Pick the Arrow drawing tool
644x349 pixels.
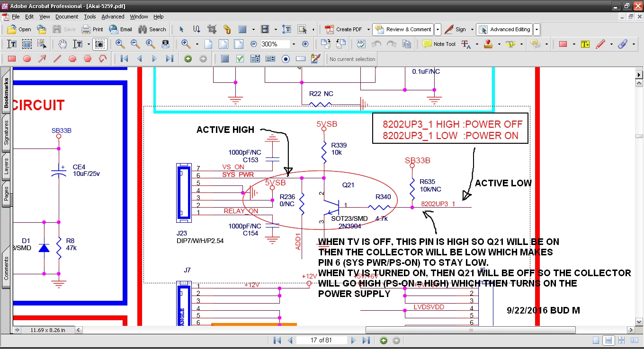42,59
